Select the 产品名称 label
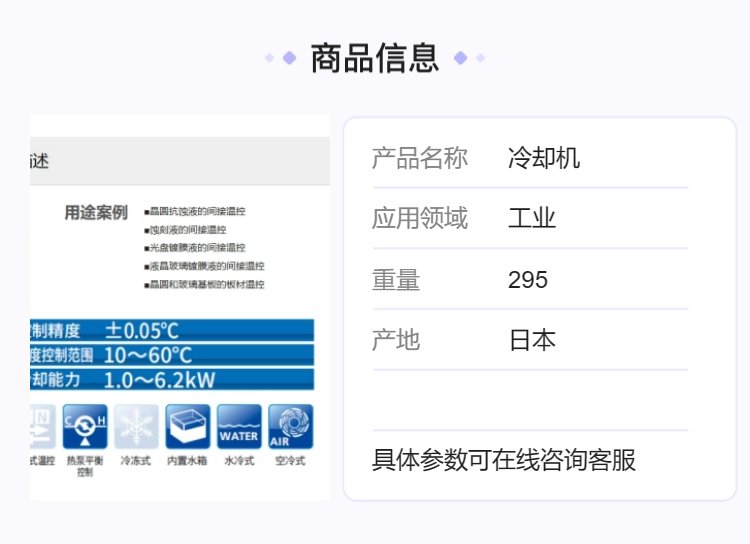750x544 pixels. 419,158
